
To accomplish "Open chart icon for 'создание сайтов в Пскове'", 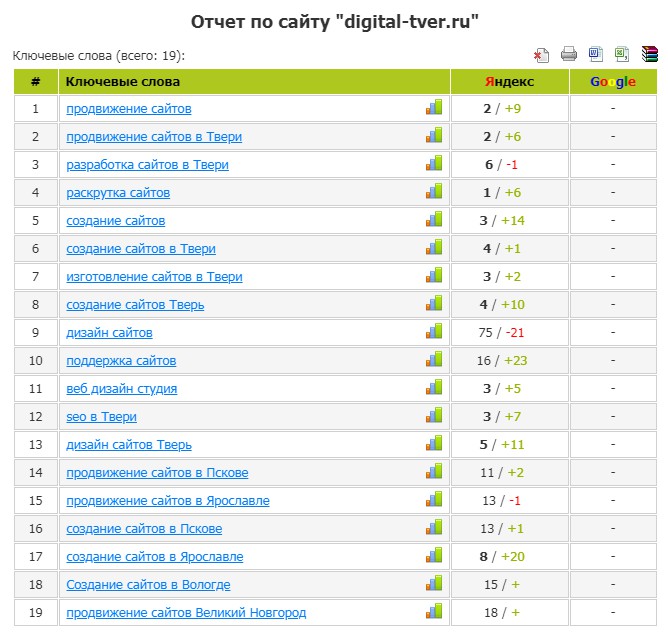I will (x=434, y=527).
